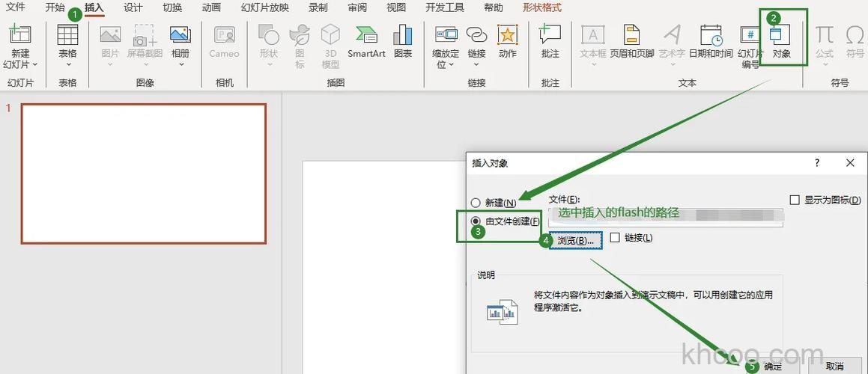Expand the Text Box dropdown arrow
The height and width of the screenshot is (374, 868).
593,65
